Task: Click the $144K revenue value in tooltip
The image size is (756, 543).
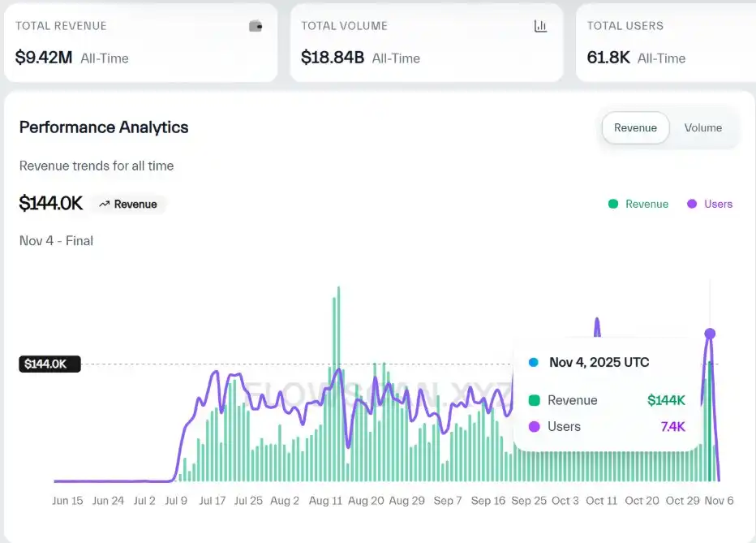Action: click(666, 400)
